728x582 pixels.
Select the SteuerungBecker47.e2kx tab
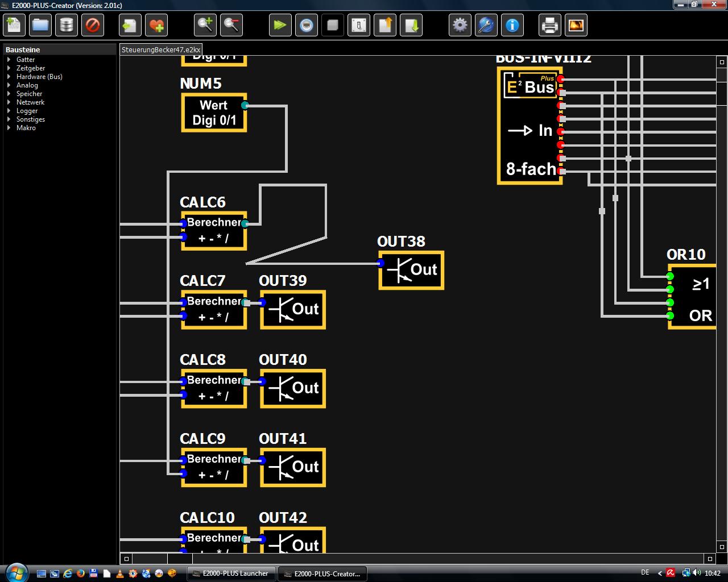click(161, 49)
